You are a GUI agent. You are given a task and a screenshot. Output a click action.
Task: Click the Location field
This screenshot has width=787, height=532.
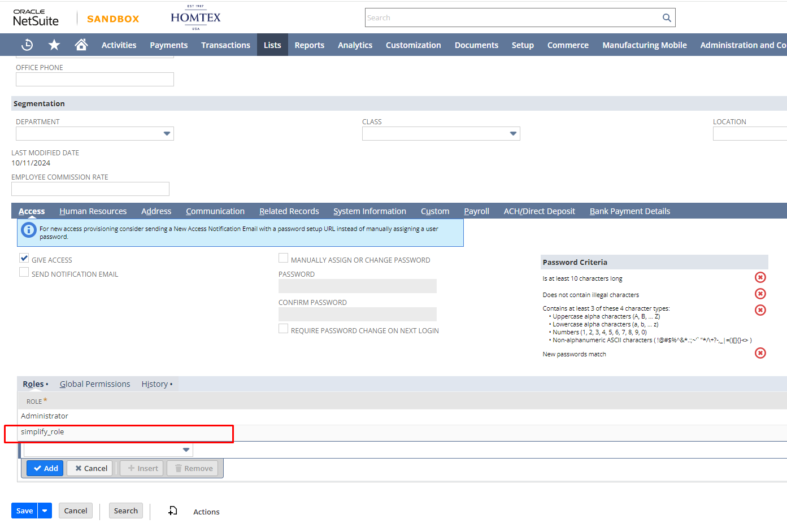(x=750, y=134)
